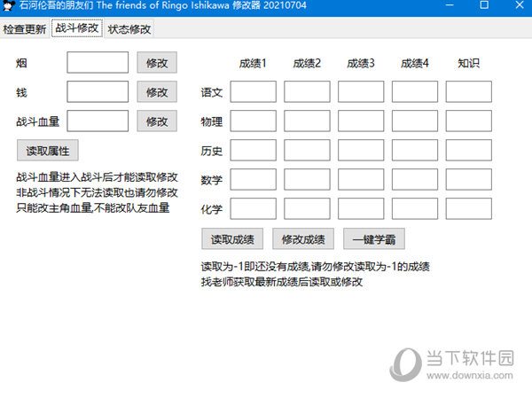The width and height of the screenshot is (532, 398).
Task: Select 化学 成绩4 field
Action: tap(415, 208)
